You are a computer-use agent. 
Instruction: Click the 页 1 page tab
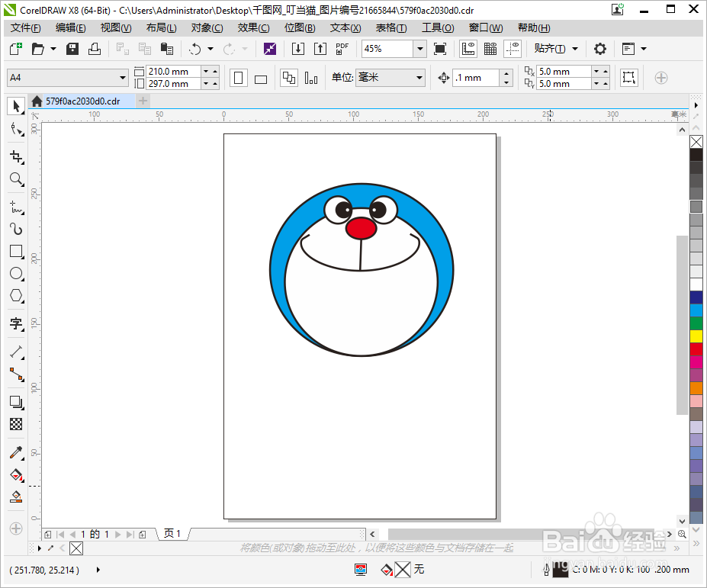172,534
